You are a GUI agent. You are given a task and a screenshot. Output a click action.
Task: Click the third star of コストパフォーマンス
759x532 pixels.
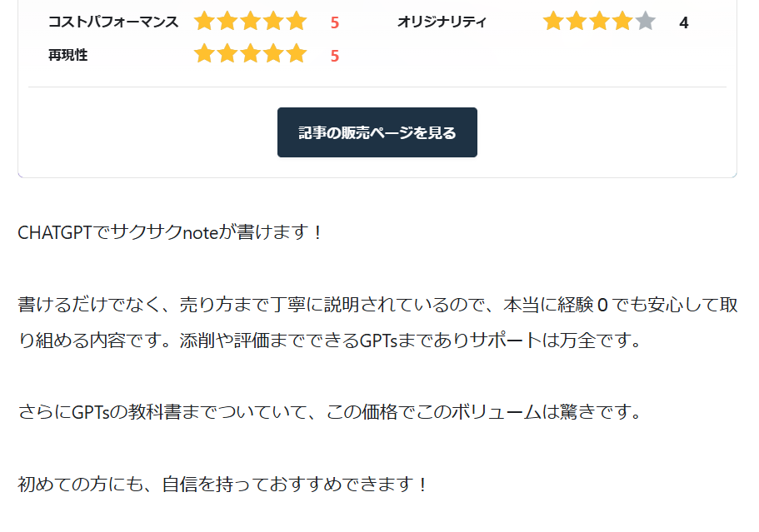251,22
